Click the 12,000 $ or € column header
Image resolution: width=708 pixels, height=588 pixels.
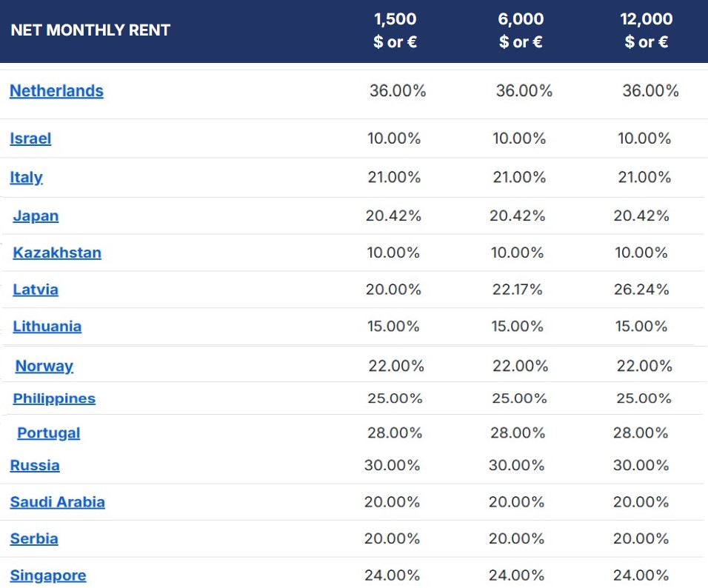646,30
